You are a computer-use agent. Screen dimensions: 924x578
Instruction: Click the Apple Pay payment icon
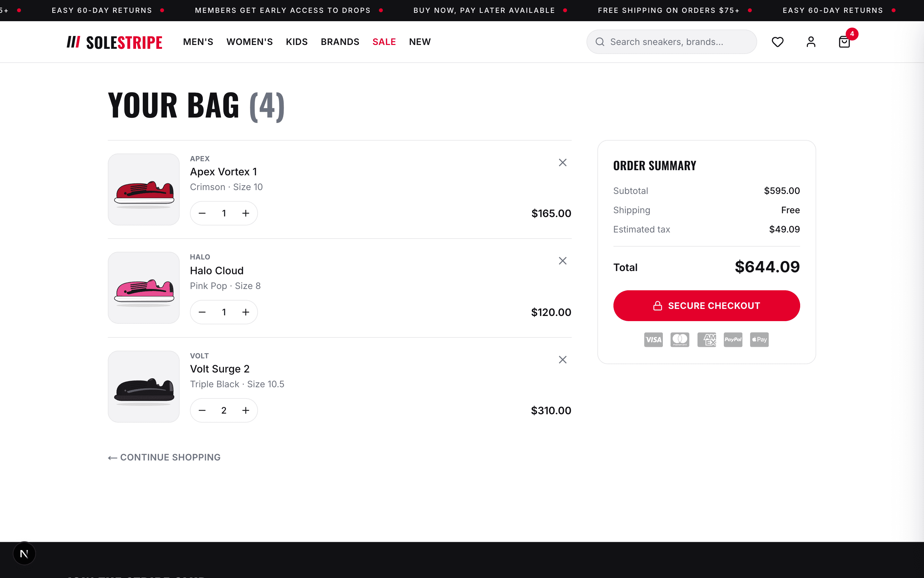(759, 339)
